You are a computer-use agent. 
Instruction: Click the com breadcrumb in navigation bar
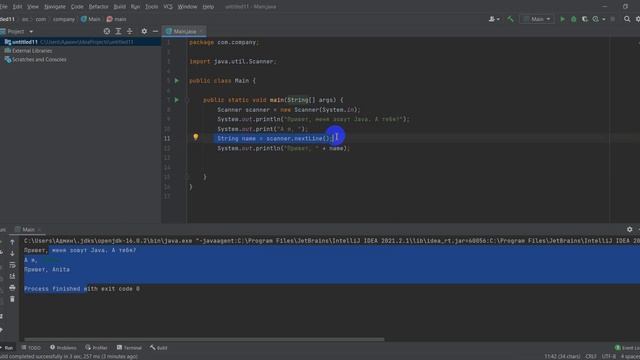(41, 19)
